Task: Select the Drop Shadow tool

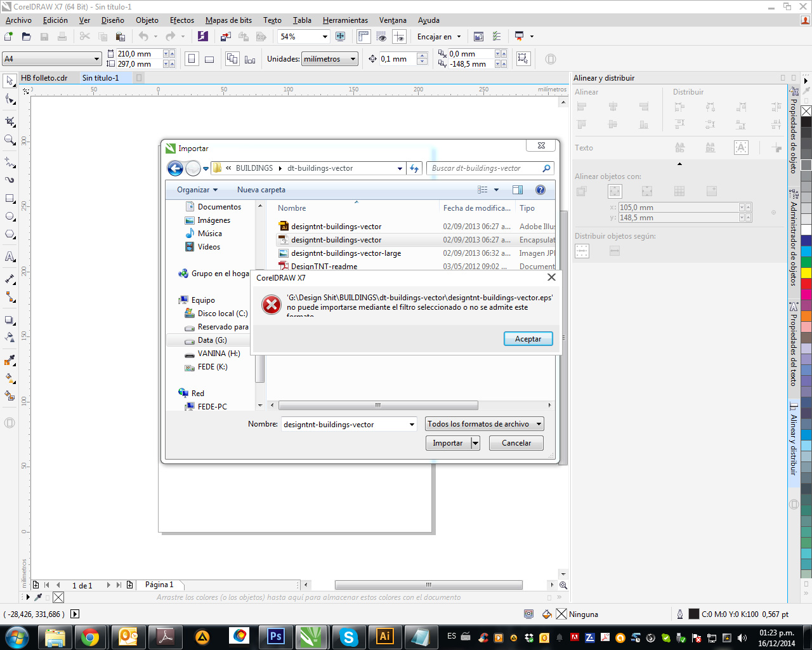Action: click(10, 321)
